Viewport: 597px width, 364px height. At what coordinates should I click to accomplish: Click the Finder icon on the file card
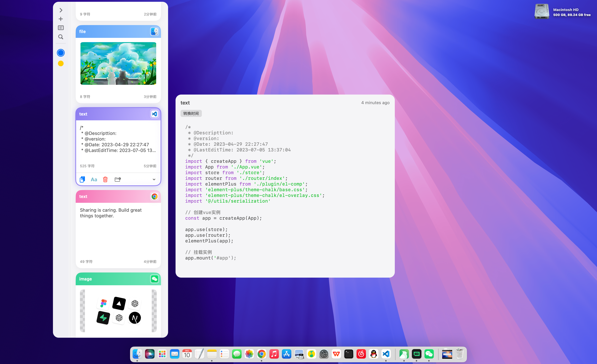pyautogui.click(x=154, y=31)
